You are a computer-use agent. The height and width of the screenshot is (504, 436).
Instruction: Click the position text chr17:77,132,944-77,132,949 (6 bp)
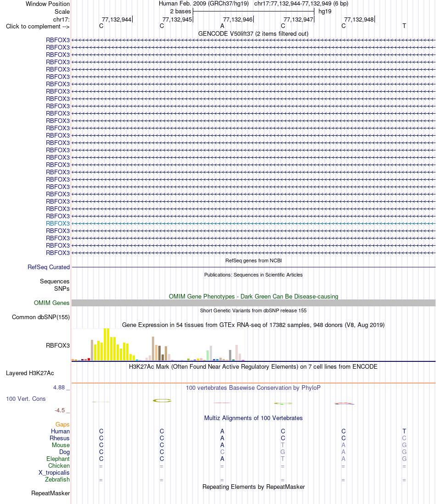[x=301, y=4]
